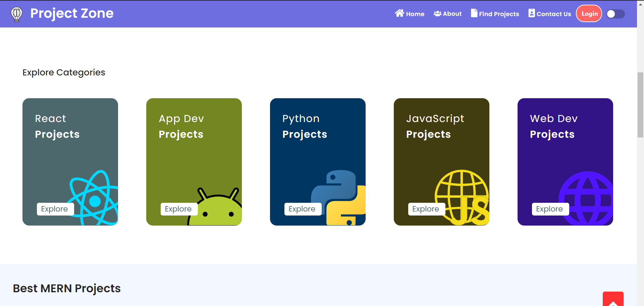
Task: Select the Web Dev Projects card title
Action: click(x=554, y=126)
